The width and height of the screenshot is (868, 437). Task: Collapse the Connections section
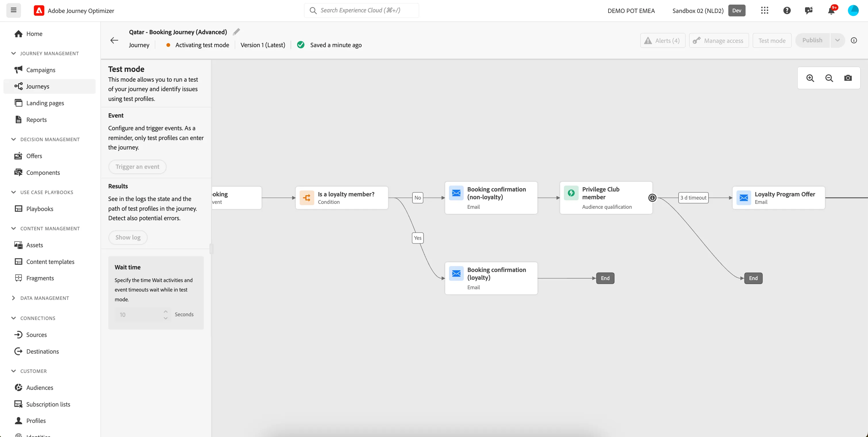coord(14,318)
